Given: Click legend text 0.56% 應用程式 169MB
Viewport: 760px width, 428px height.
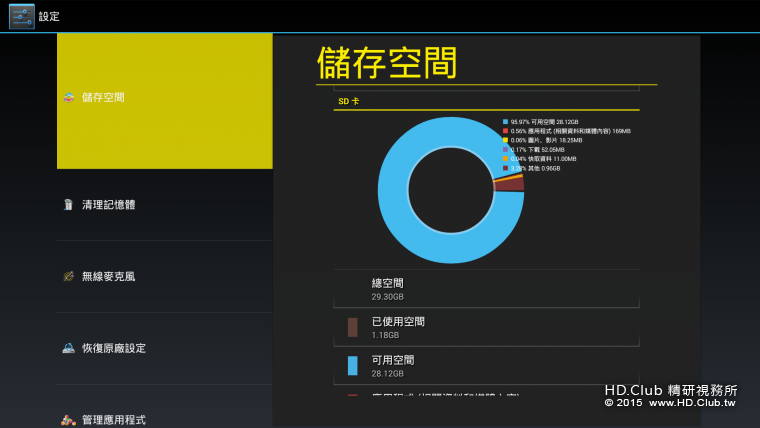Looking at the screenshot, I should [570, 131].
